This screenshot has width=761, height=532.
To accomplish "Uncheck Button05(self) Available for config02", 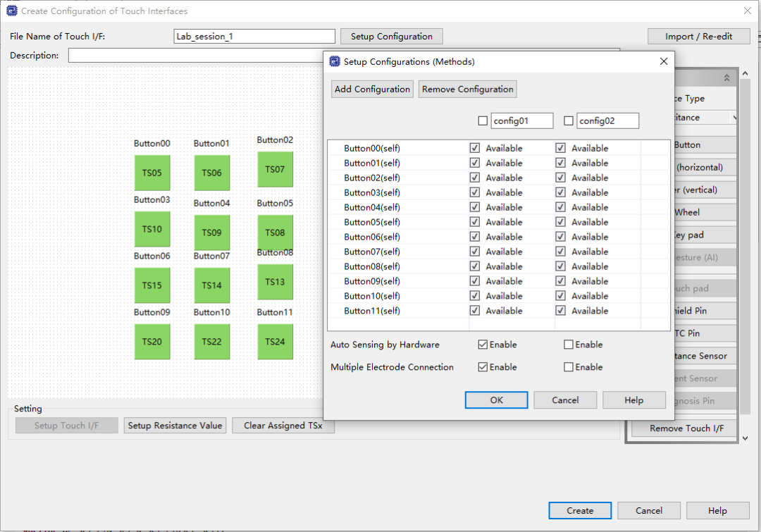I will click(561, 222).
